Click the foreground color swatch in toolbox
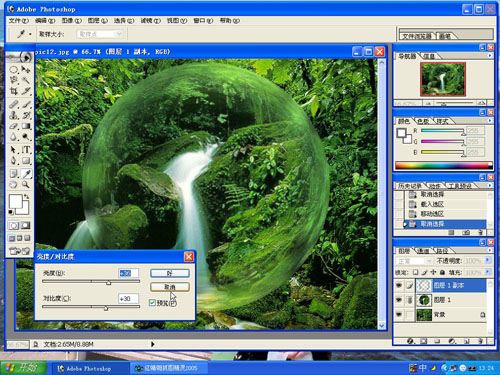Viewport: 500px width, 375px height. click(x=15, y=201)
